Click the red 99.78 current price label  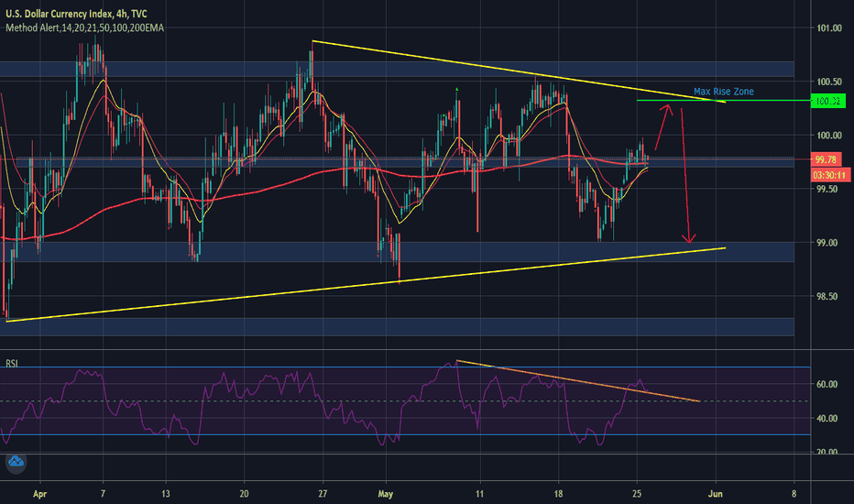[x=826, y=159]
